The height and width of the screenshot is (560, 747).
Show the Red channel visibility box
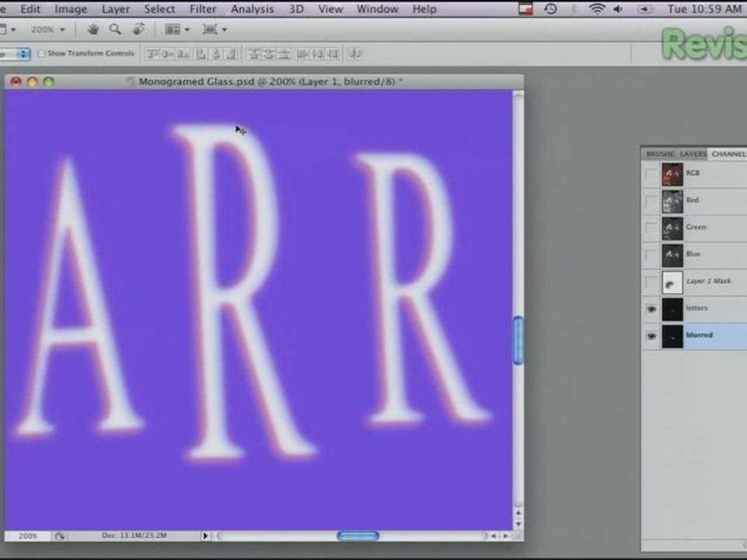click(x=651, y=201)
